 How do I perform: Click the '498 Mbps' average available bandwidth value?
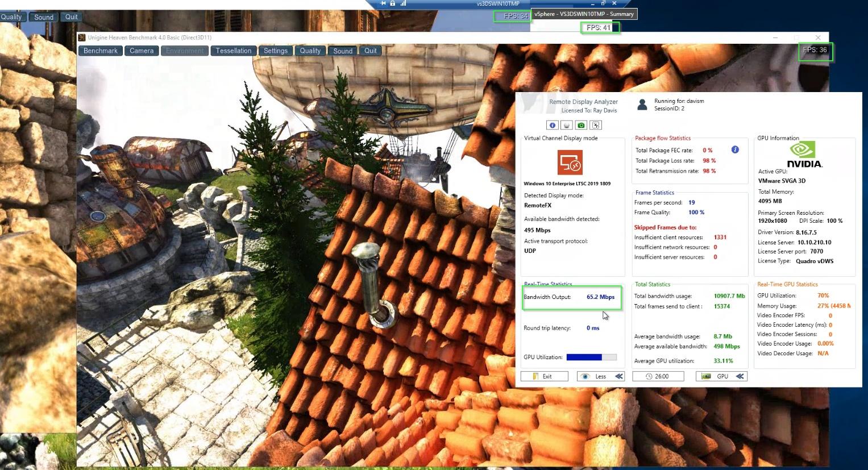727,346
